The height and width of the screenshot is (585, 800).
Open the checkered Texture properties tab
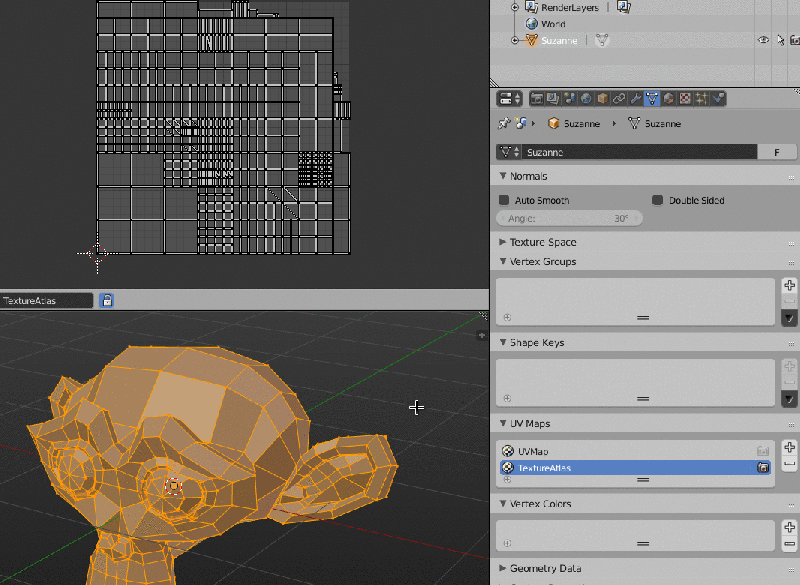click(684, 98)
